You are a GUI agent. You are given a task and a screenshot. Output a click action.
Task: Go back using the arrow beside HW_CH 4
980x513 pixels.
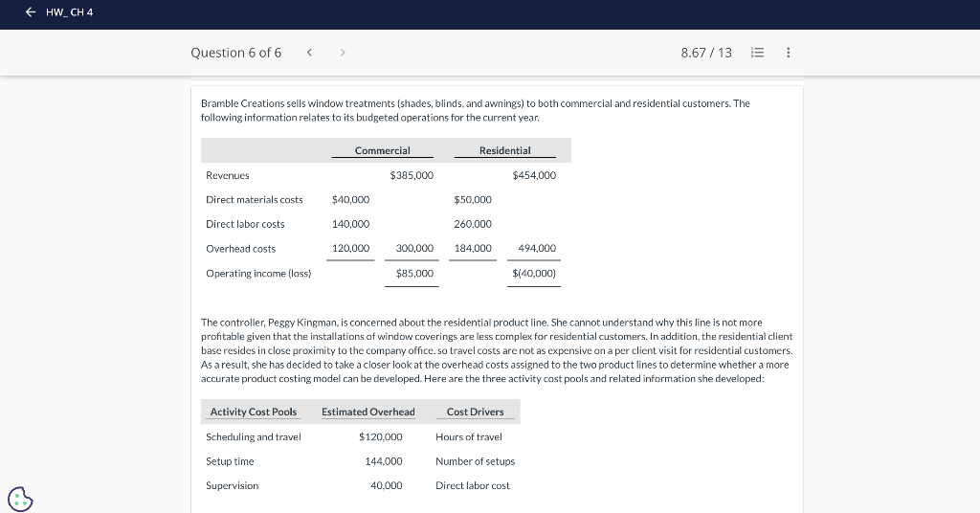tap(30, 11)
